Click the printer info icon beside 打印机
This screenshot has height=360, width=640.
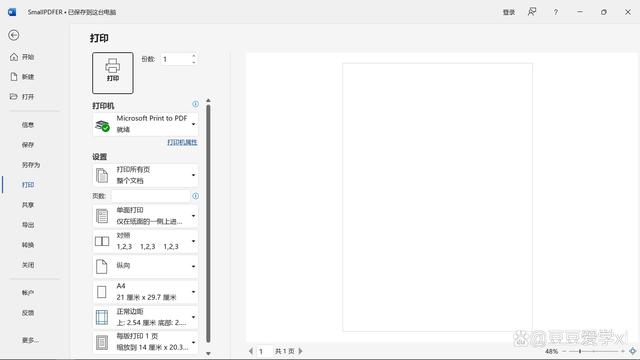[x=196, y=104]
